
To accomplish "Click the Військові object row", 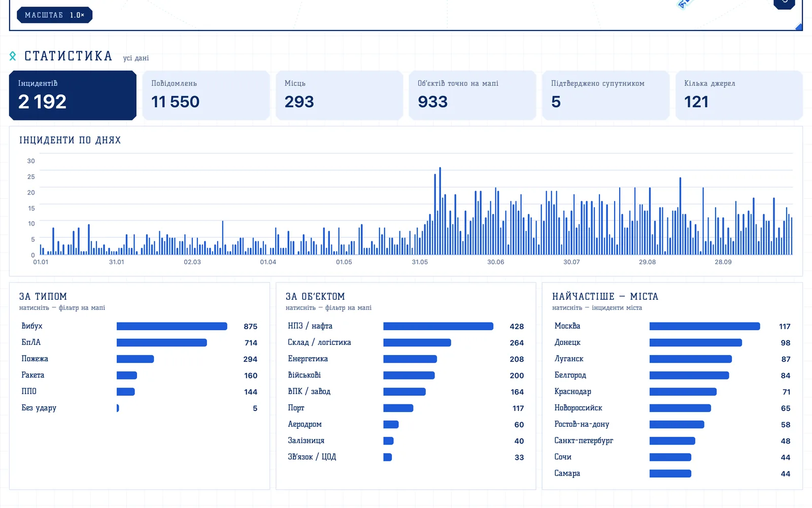I will (406, 375).
